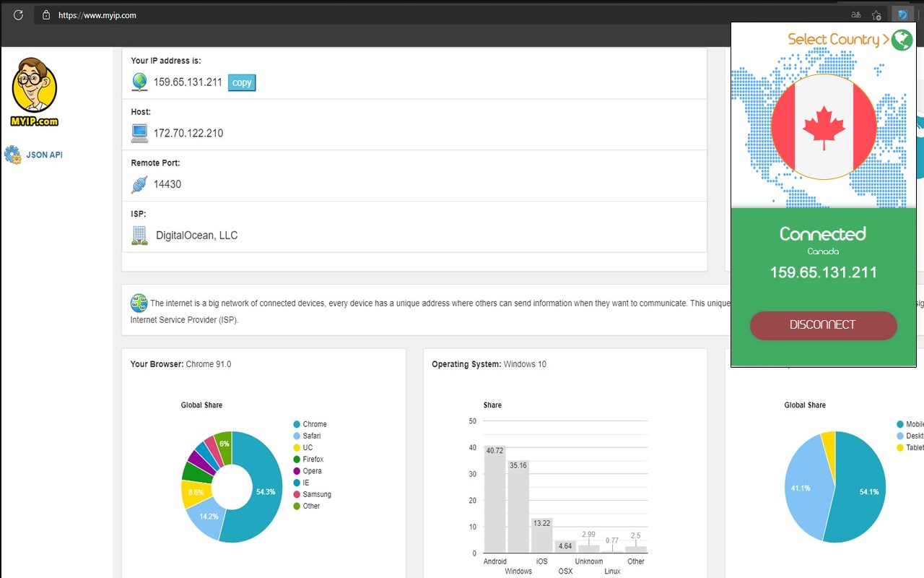
Task: Click the Canada label under Connected
Action: pyautogui.click(x=823, y=251)
